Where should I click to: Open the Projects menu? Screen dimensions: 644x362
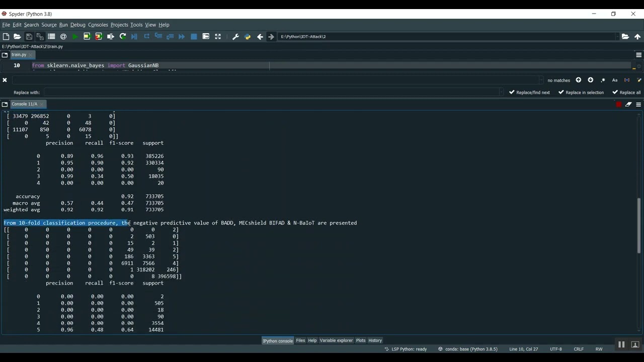click(x=119, y=25)
